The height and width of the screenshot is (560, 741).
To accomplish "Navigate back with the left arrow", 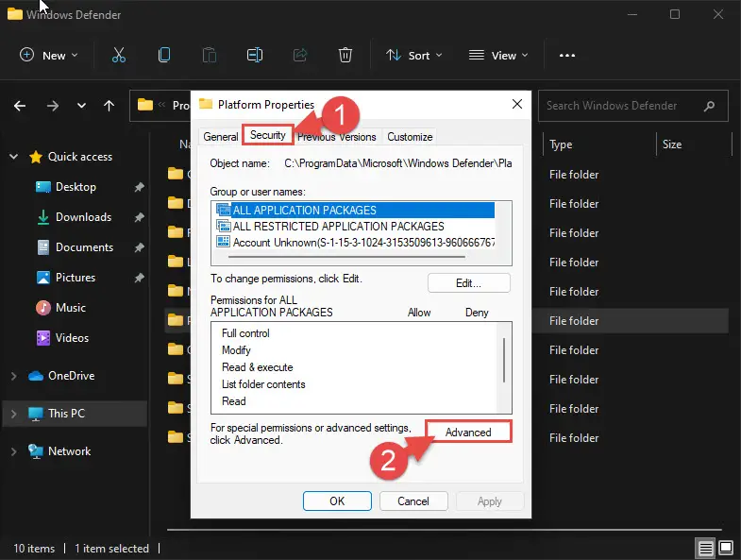I will [20, 106].
